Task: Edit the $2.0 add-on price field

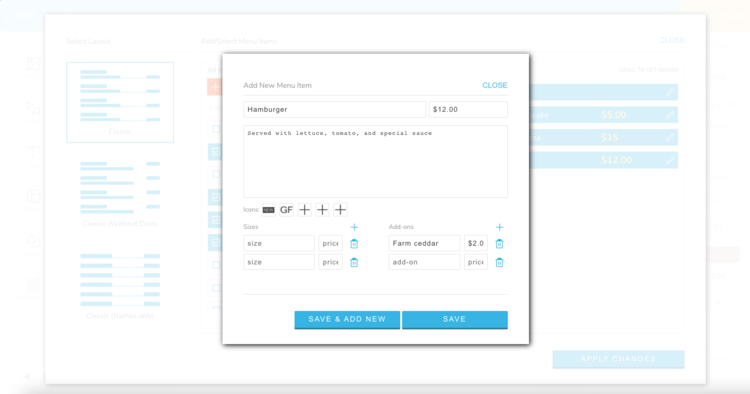Action: (476, 243)
